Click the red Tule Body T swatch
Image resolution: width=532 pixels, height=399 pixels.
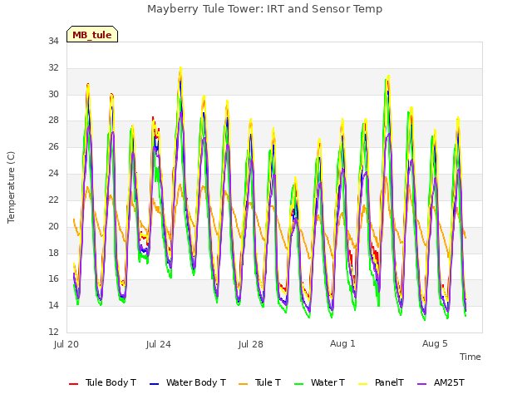point(74,384)
